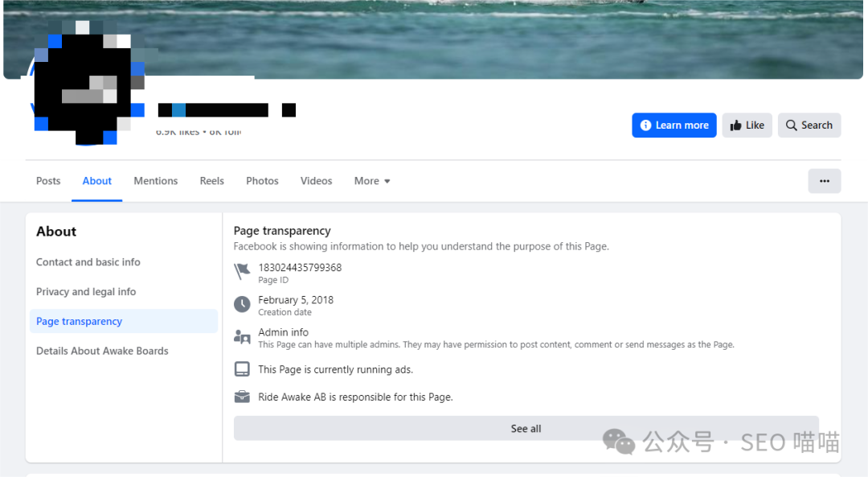This screenshot has width=868, height=477.
Task: Open the three-dots page options menu
Action: tap(824, 181)
